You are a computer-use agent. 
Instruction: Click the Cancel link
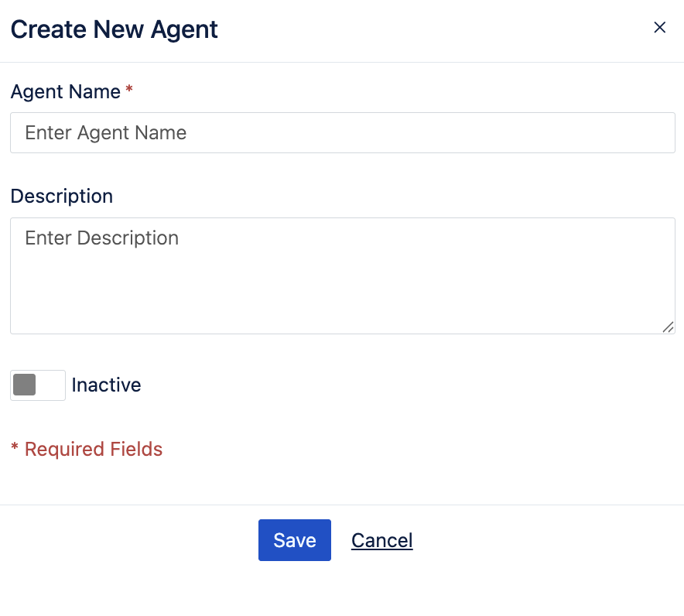pyautogui.click(x=381, y=540)
